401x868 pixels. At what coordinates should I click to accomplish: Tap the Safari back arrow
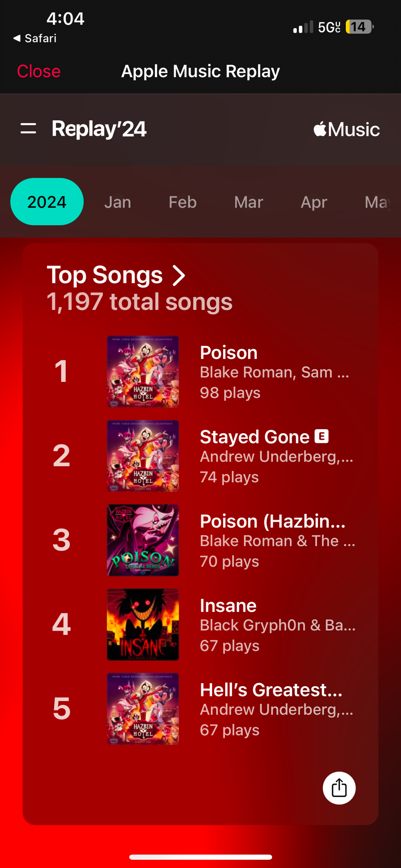point(17,38)
